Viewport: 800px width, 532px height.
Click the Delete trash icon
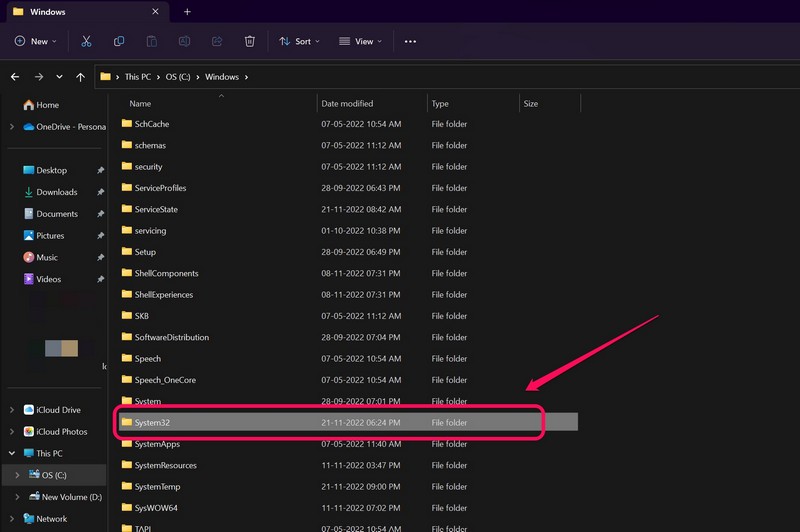point(250,41)
